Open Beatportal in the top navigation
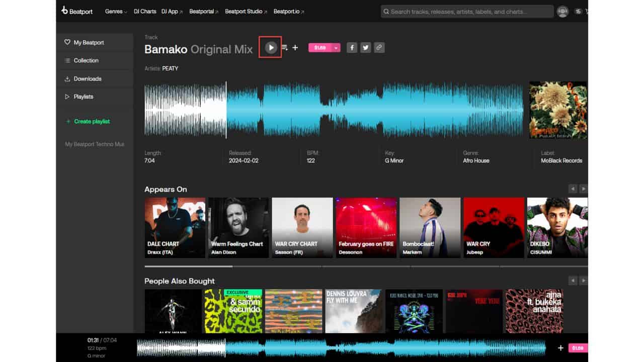The width and height of the screenshot is (644, 362). click(204, 11)
